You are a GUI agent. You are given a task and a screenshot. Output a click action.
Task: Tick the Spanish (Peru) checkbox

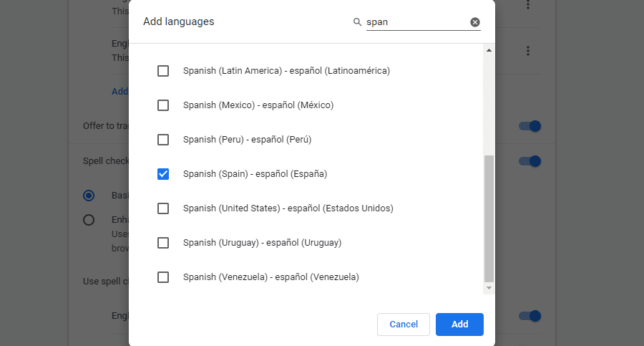163,140
